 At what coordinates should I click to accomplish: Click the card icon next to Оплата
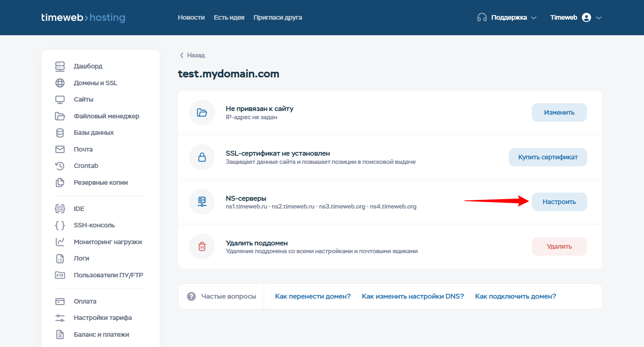point(60,302)
